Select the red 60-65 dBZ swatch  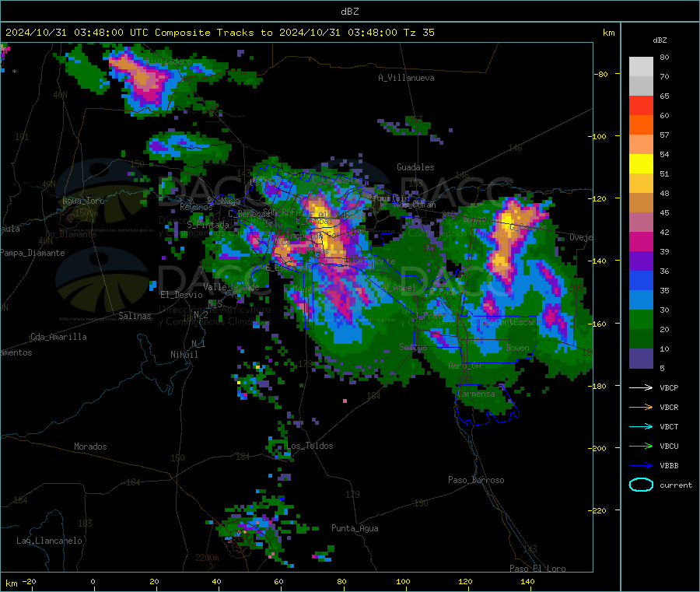coord(641,105)
